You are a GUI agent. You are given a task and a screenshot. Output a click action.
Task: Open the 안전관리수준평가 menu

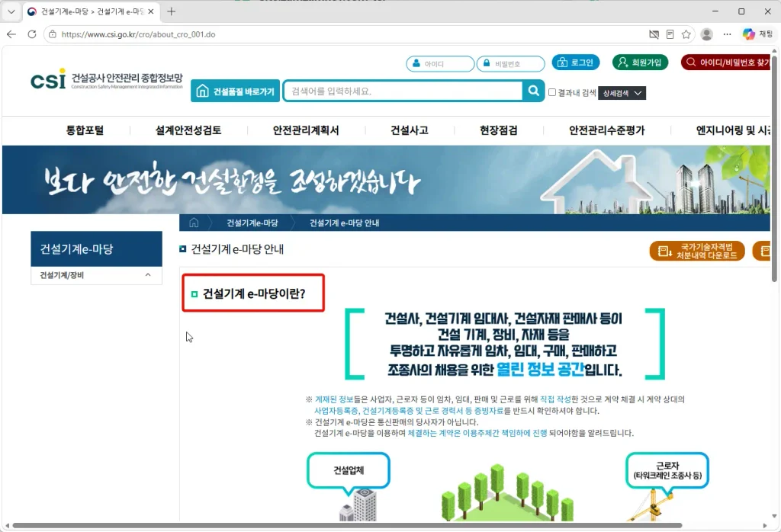606,130
